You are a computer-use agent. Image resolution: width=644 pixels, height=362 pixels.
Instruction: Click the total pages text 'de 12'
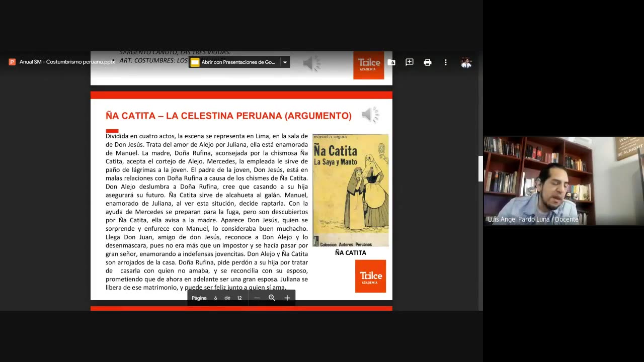click(x=233, y=298)
